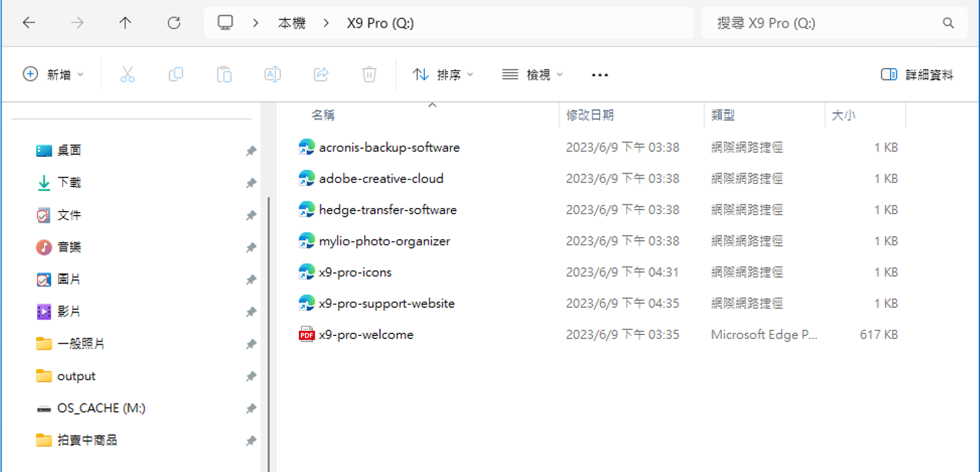Sort by 名稱 column header
Image resolution: width=980 pixels, height=472 pixels.
tap(323, 115)
